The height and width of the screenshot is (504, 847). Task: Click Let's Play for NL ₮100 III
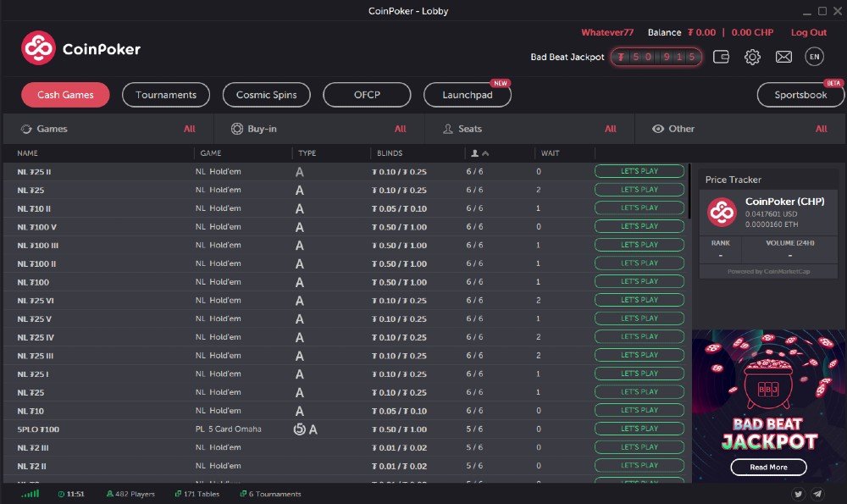click(x=639, y=245)
